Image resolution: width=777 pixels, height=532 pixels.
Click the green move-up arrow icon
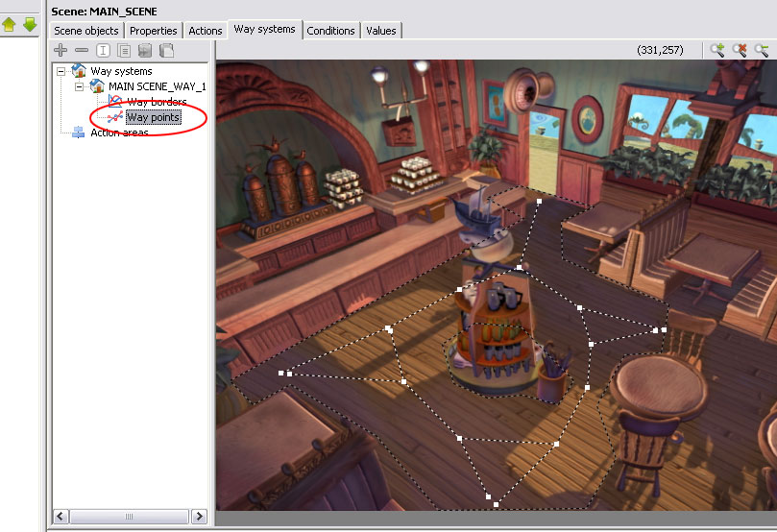pos(9,24)
